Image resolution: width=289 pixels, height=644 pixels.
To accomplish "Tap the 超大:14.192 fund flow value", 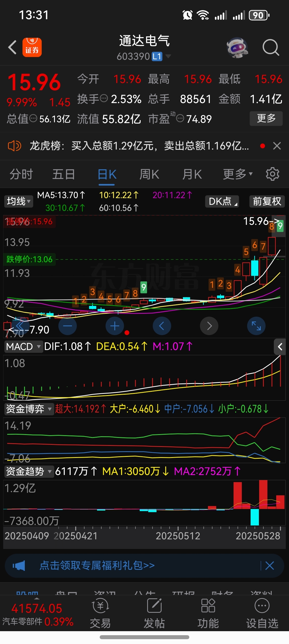I will coord(81,409).
